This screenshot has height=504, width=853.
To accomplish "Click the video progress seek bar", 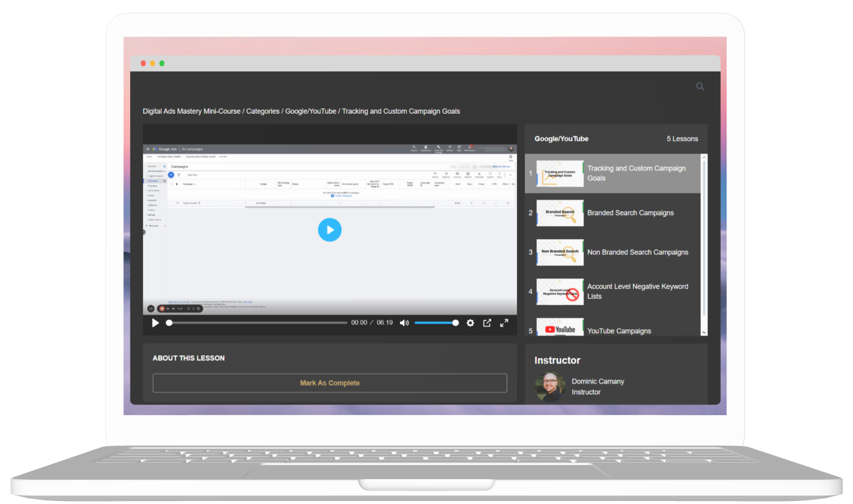I will tap(258, 323).
